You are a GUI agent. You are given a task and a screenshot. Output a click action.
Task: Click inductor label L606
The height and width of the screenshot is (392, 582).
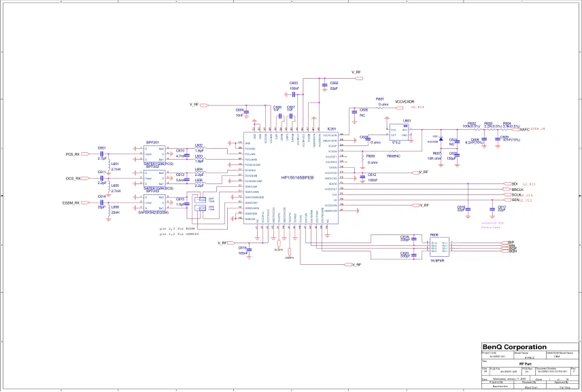pyautogui.click(x=199, y=180)
